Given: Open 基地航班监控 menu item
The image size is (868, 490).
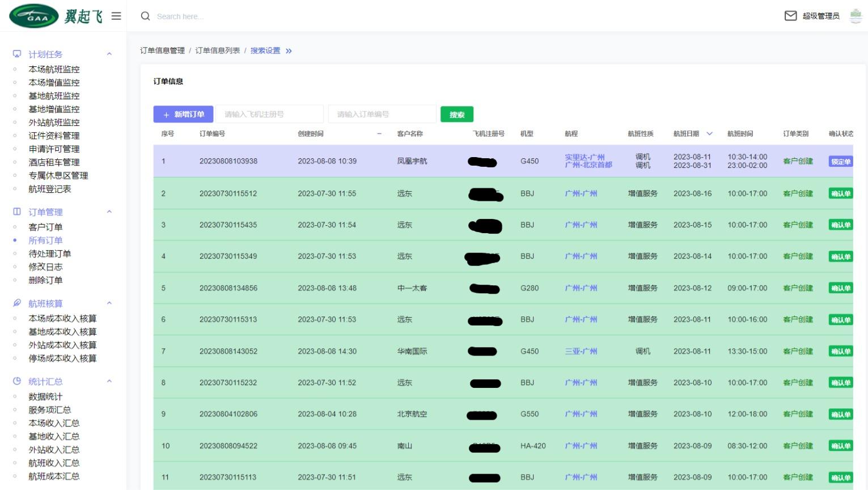Looking at the screenshot, I should pyautogui.click(x=54, y=96).
